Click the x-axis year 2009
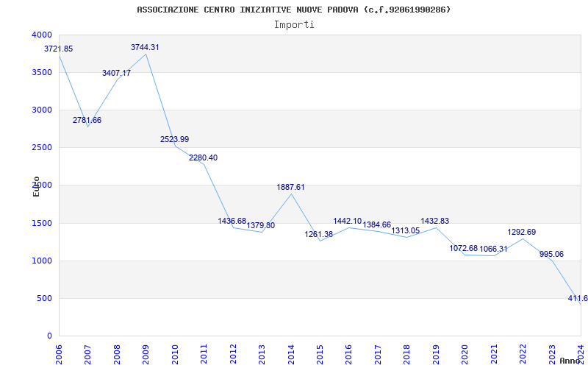Screen dimensions: 588x368 pos(146,355)
